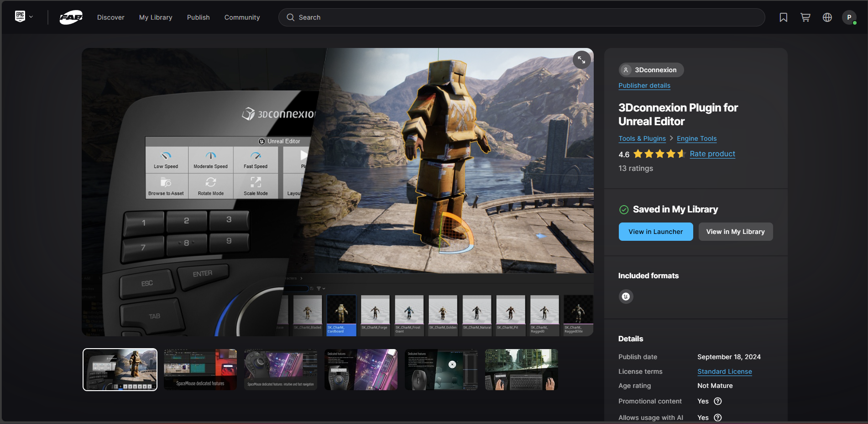
Task: Open the Promotional content help tooltip
Action: coord(717,401)
